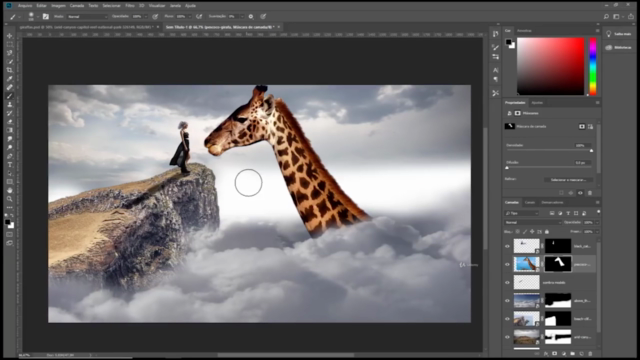Click brush settings gear in options bar
Viewport: 640px width, 360px height.
251,17
